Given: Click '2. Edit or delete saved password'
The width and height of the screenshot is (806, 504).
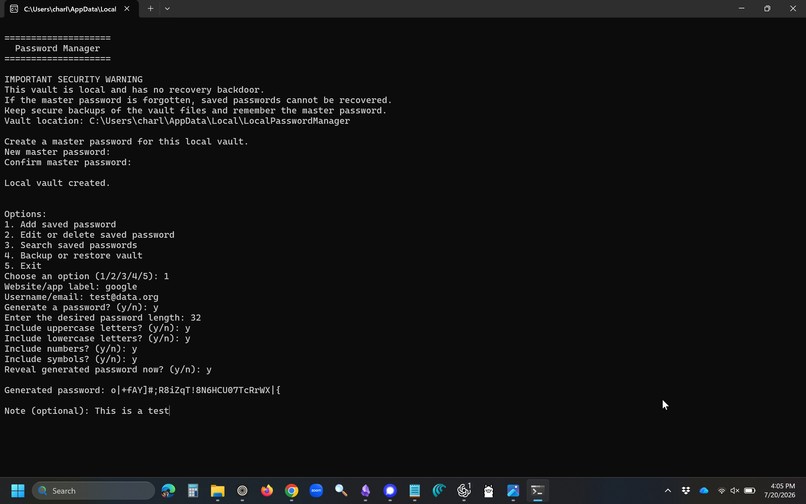Looking at the screenshot, I should pyautogui.click(x=89, y=235).
